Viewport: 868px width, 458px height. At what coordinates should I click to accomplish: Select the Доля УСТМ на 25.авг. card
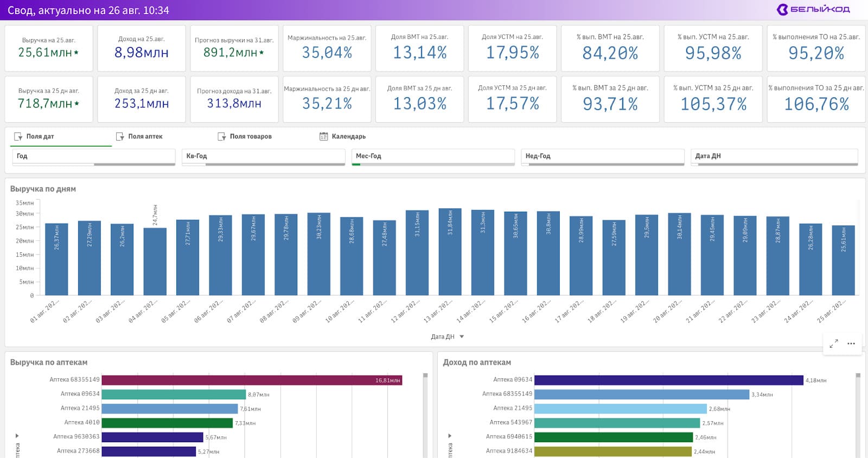513,48
